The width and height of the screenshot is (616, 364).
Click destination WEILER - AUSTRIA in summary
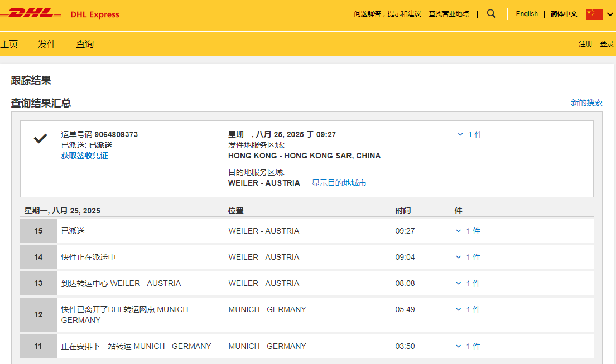point(264,183)
